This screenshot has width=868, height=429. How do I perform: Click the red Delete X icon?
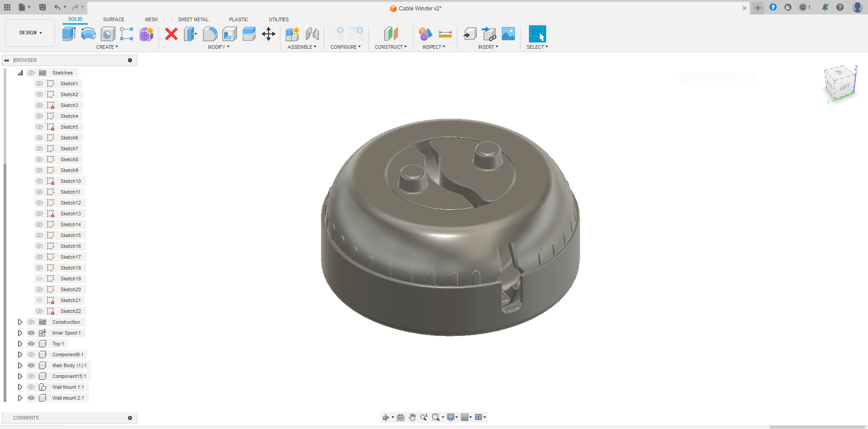pos(171,34)
